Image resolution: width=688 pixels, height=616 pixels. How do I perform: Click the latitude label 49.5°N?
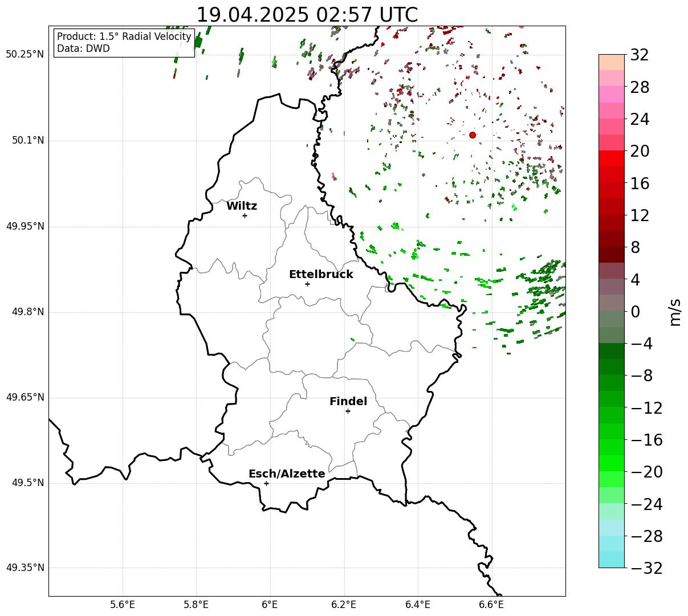coord(28,483)
